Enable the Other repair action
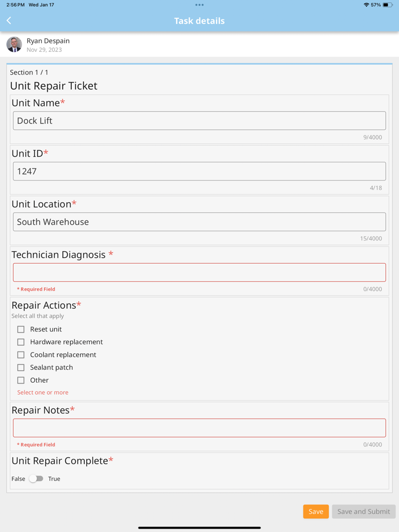 pos(21,380)
